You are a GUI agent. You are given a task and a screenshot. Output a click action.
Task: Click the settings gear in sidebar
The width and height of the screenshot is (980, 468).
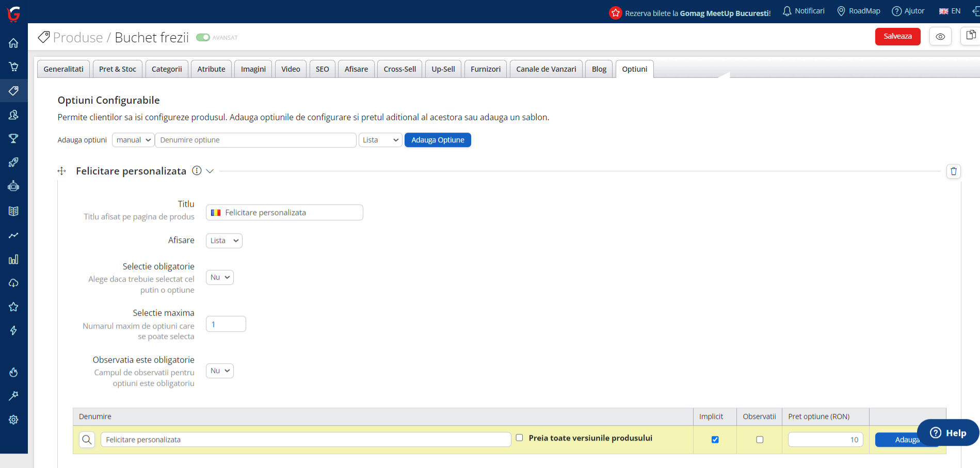(x=13, y=420)
